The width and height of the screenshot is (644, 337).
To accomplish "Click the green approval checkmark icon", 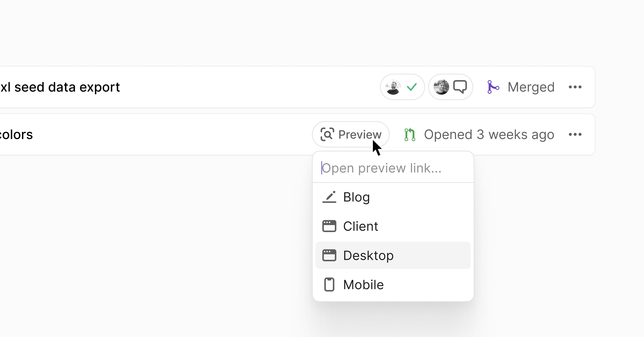I will (412, 87).
